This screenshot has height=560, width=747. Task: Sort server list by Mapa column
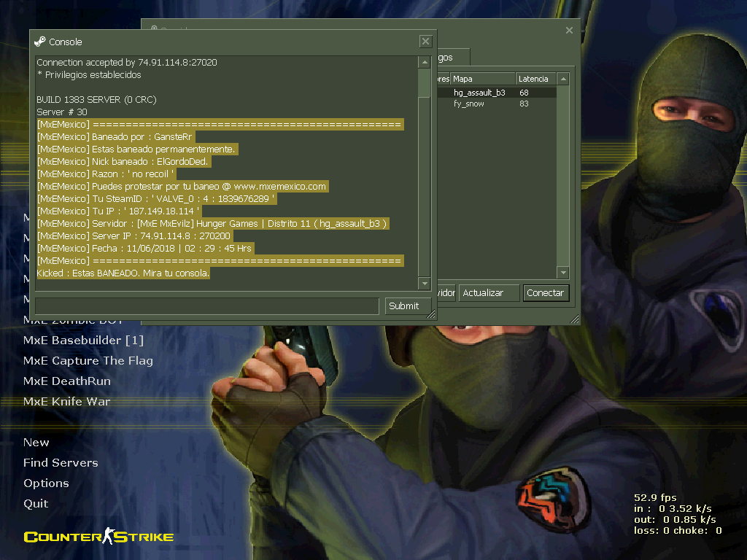483,79
